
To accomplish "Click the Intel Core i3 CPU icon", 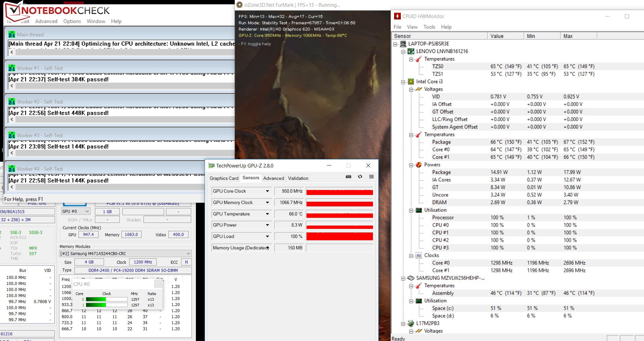I will (x=411, y=82).
